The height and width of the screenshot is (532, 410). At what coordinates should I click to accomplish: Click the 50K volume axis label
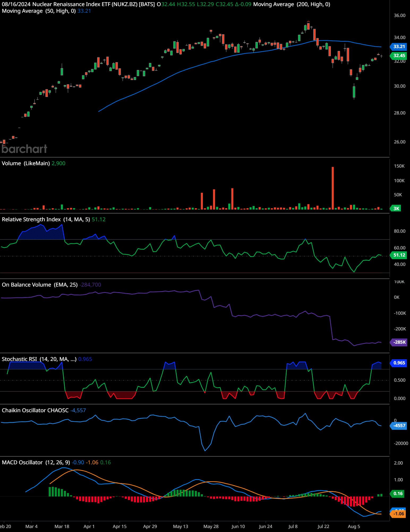click(398, 195)
